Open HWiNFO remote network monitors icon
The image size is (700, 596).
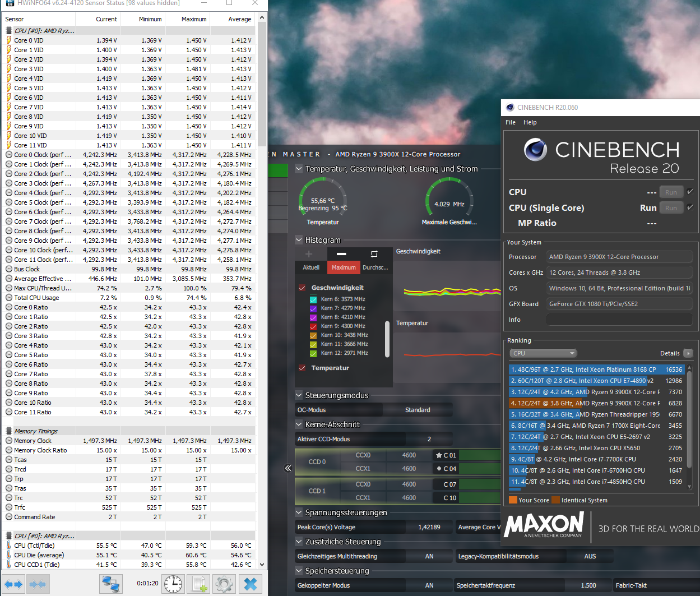[x=110, y=584]
